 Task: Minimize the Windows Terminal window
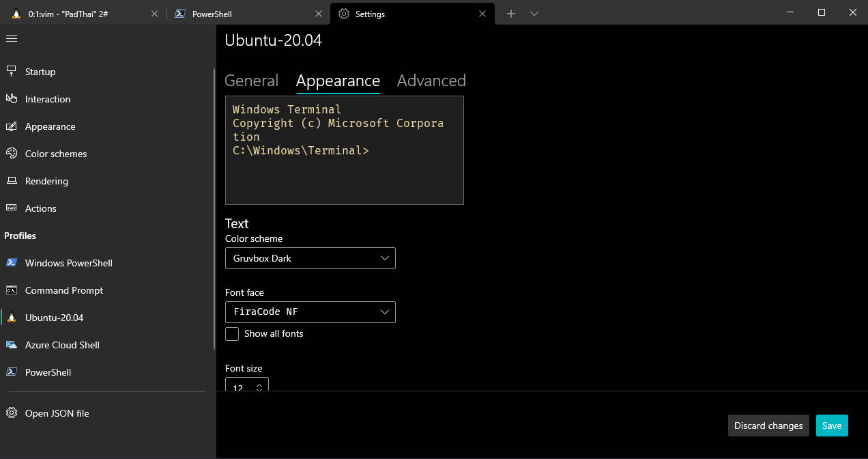(x=790, y=12)
